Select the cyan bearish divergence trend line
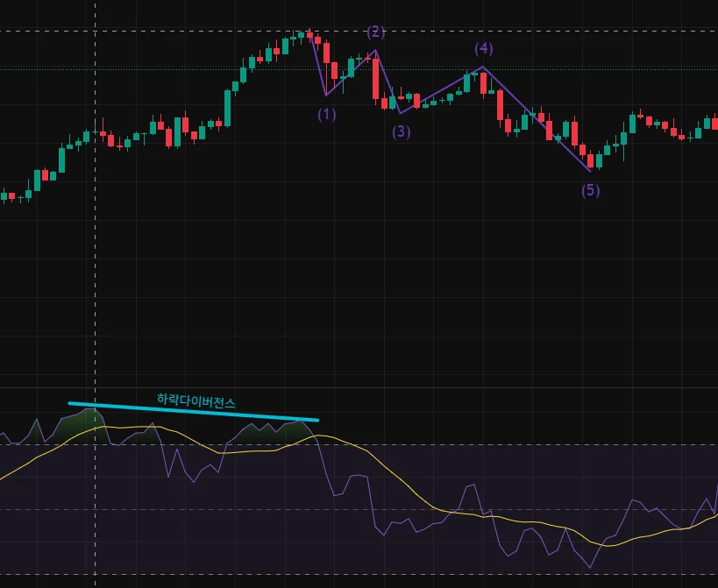The width and height of the screenshot is (718, 588). [x=193, y=411]
